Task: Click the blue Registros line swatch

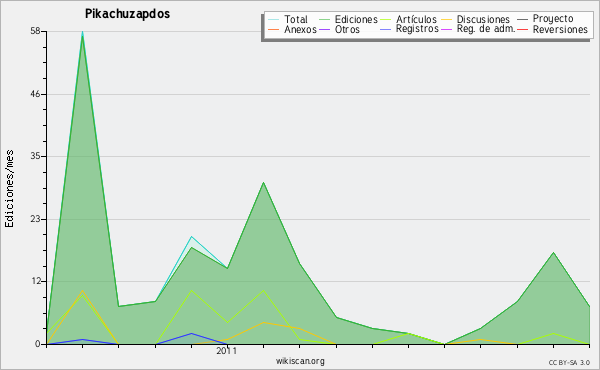Action: (x=386, y=29)
